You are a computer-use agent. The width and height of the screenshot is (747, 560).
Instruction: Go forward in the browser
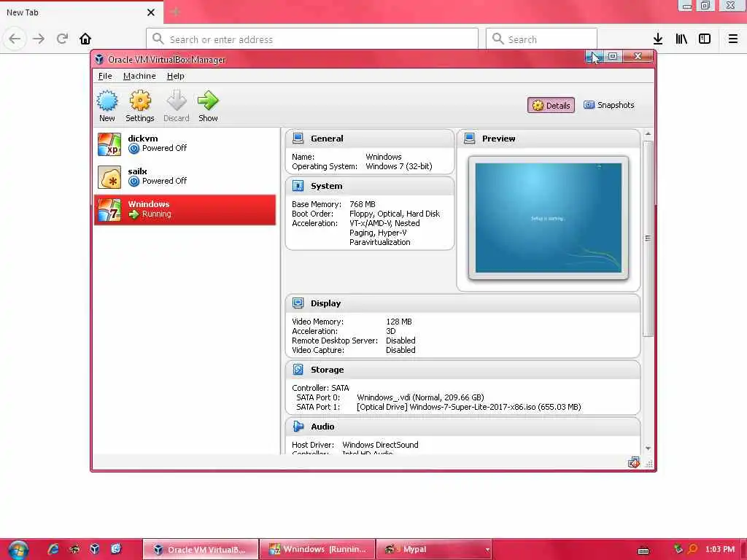pyautogui.click(x=39, y=39)
